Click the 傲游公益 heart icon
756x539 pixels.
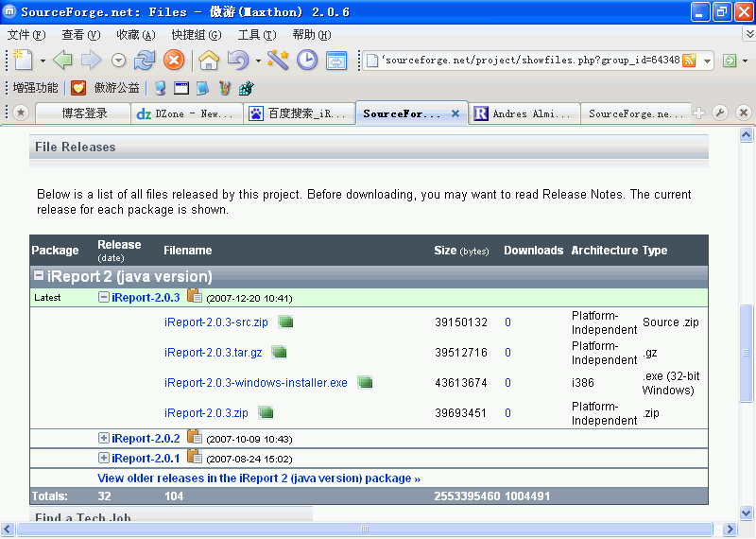pyautogui.click(x=78, y=88)
